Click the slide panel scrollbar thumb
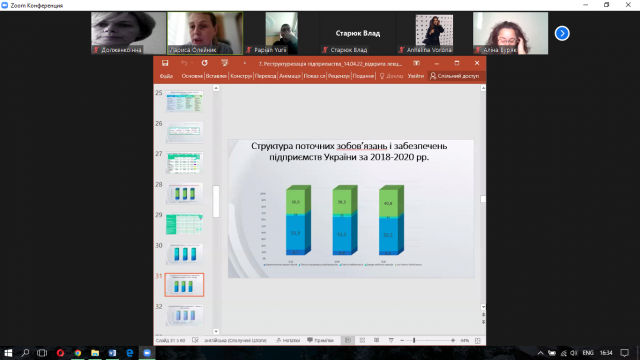The image size is (640, 360). click(x=216, y=202)
